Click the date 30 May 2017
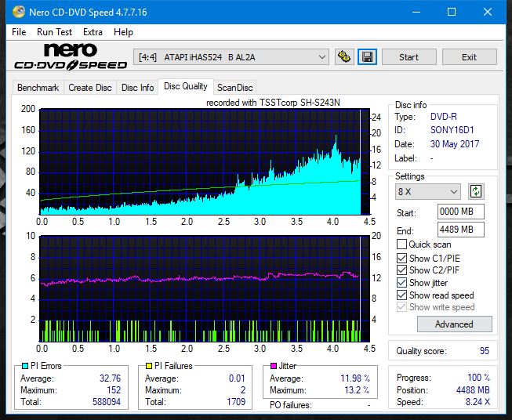Image resolution: width=512 pixels, height=420 pixels. point(455,144)
